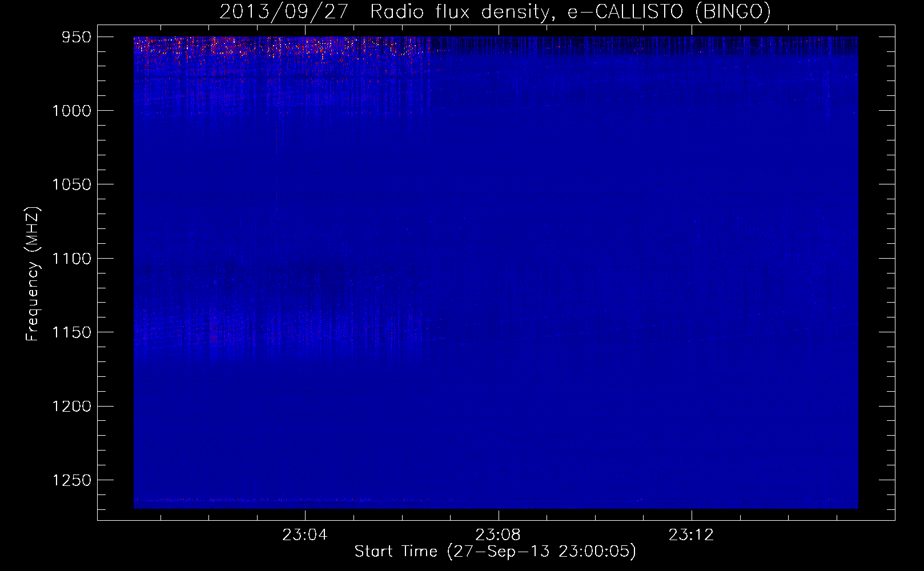924x571 pixels.
Task: Click the 23:04 time tick label
Action: [x=305, y=535]
